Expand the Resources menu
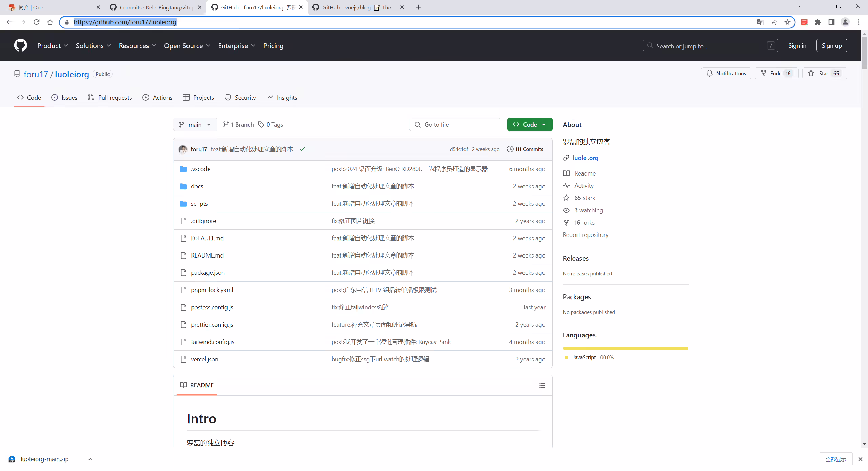This screenshot has height=471, width=868. pyautogui.click(x=137, y=45)
